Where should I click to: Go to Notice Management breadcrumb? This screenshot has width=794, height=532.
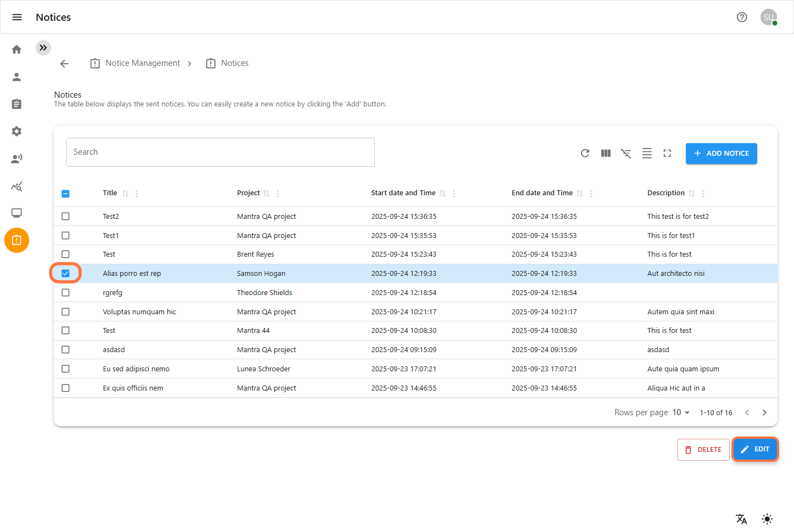pyautogui.click(x=142, y=63)
